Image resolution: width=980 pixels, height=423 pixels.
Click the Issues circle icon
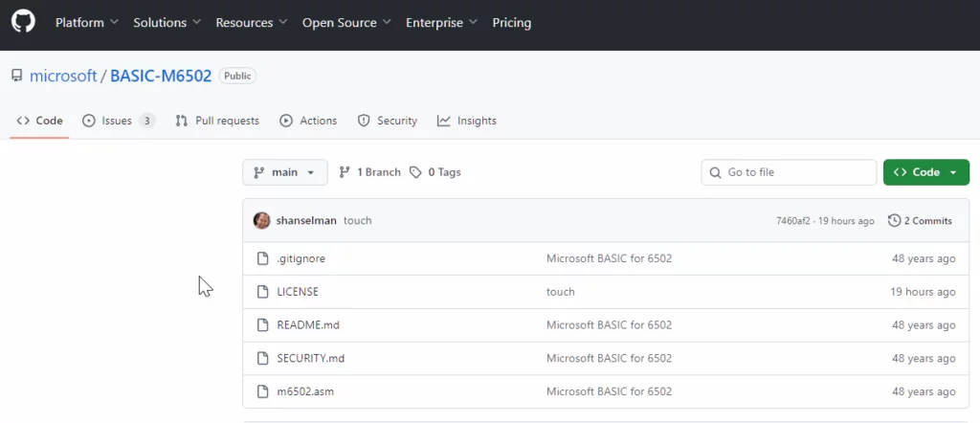point(89,121)
